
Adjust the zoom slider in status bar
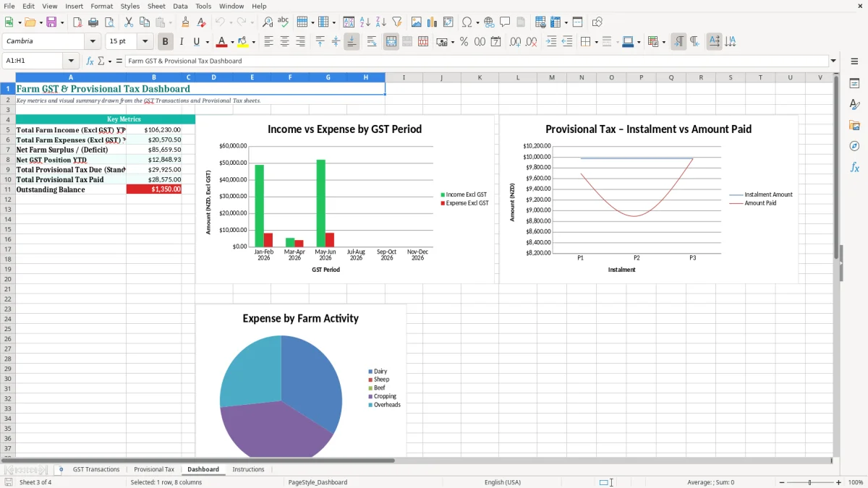809,482
